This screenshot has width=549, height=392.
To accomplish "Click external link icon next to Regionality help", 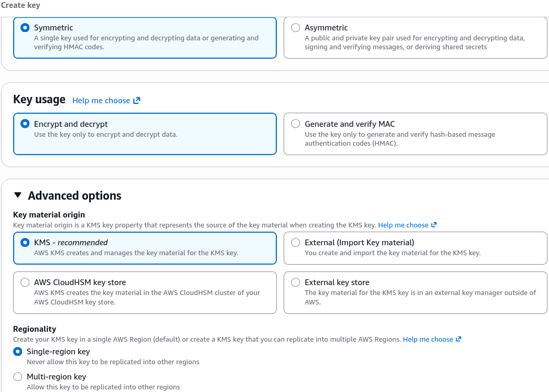I will [458, 339].
